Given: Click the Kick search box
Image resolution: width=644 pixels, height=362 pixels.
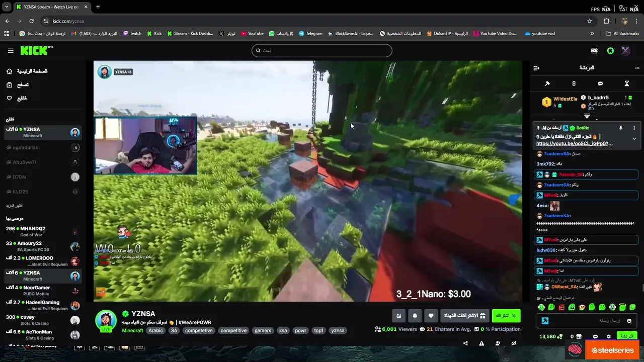Looking at the screenshot, I should coord(322,50).
